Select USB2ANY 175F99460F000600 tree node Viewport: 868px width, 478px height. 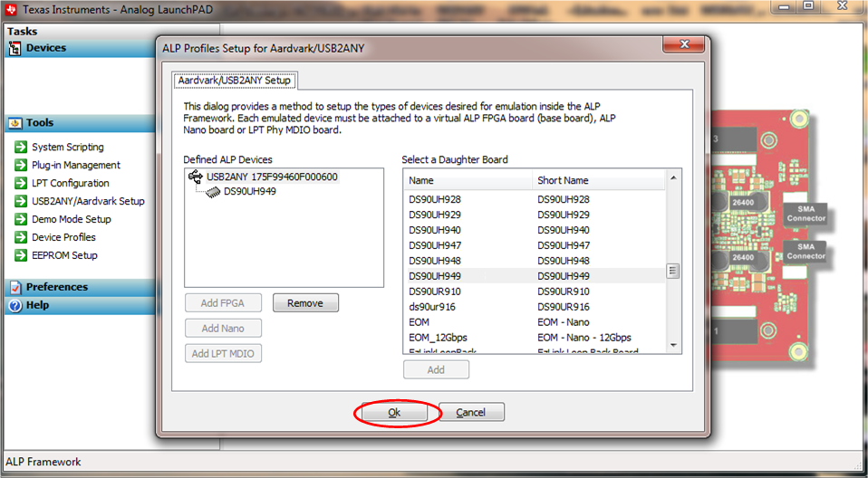pyautogui.click(x=272, y=177)
